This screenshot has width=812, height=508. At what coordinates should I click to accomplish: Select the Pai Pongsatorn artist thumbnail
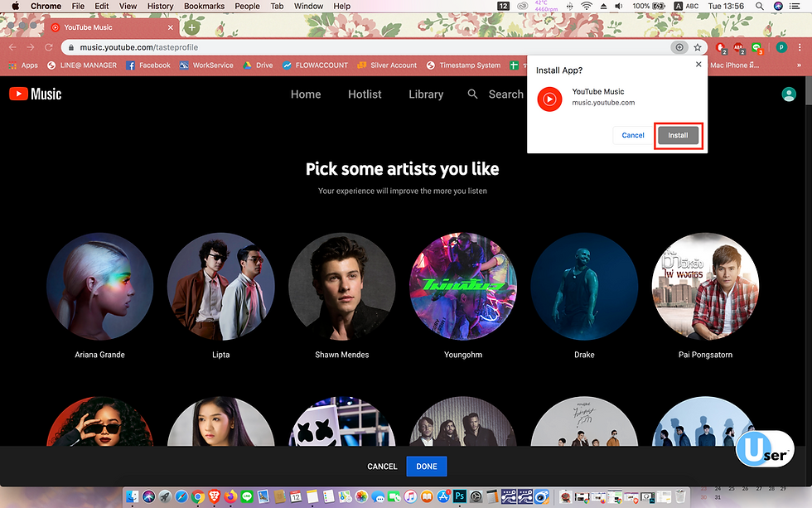pos(705,287)
